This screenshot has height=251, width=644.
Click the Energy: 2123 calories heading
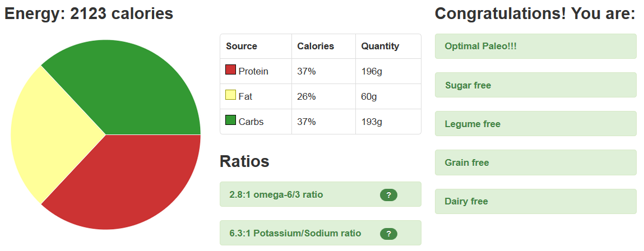(x=89, y=13)
